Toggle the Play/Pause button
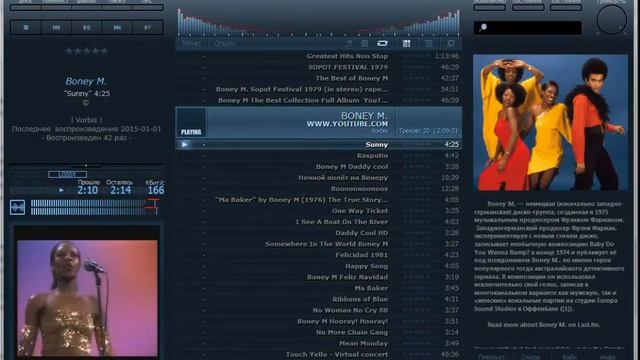The width and height of the screenshot is (640, 360). tap(87, 27)
